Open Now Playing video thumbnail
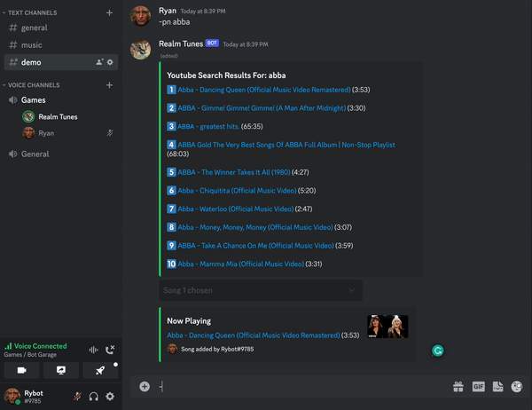 click(387, 327)
